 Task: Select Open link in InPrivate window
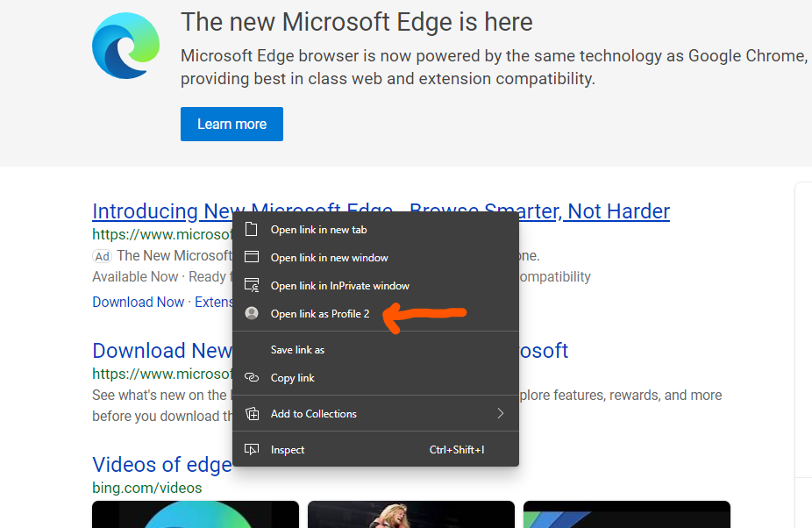[375, 285]
